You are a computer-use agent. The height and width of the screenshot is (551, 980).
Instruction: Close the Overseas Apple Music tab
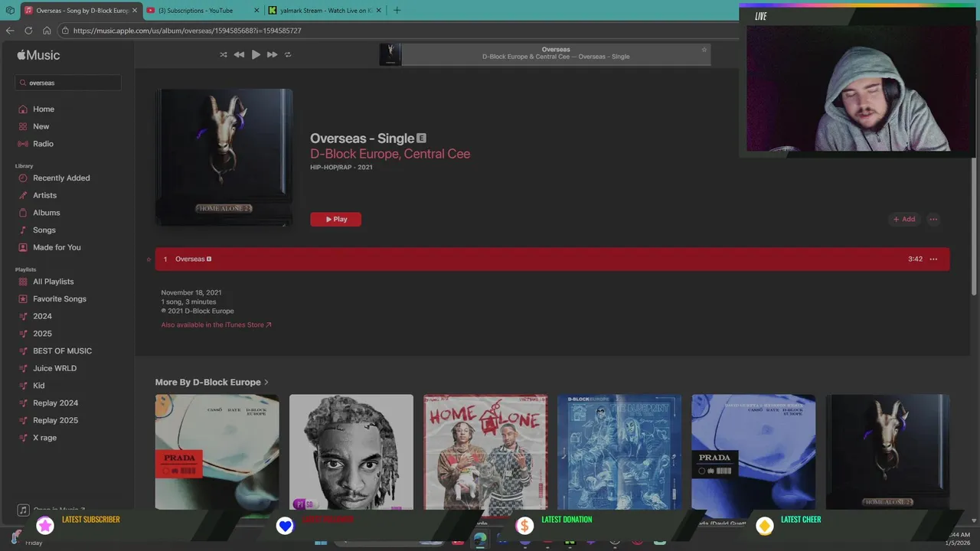(x=135, y=11)
